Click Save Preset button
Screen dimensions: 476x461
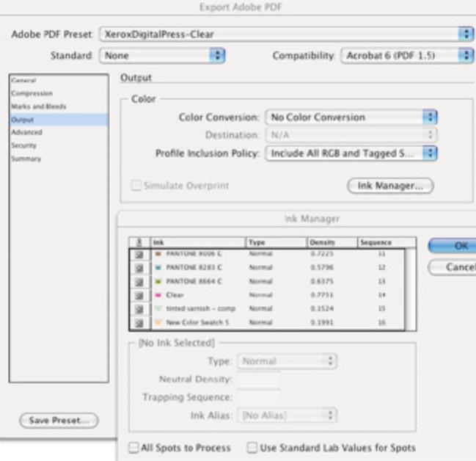59,421
